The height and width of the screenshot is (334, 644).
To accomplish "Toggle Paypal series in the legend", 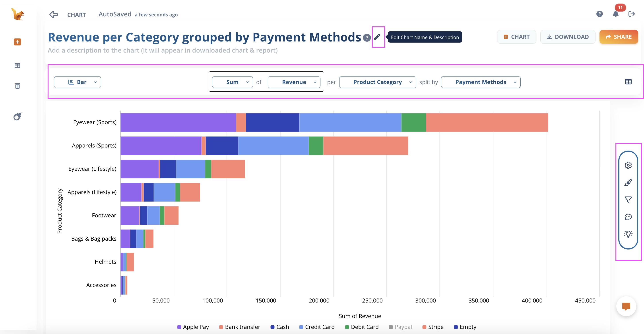I will 400,327.
